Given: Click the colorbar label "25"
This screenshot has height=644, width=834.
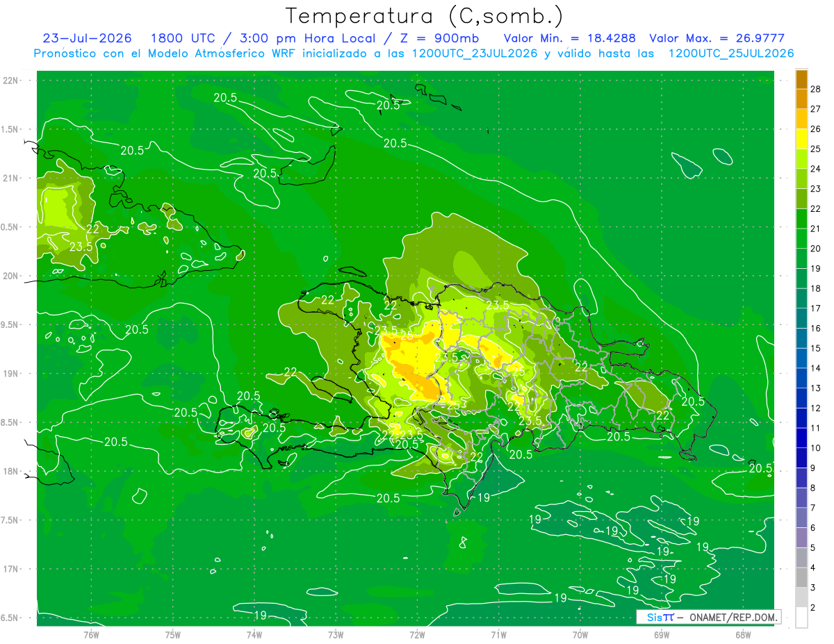Looking at the screenshot, I should click(816, 149).
